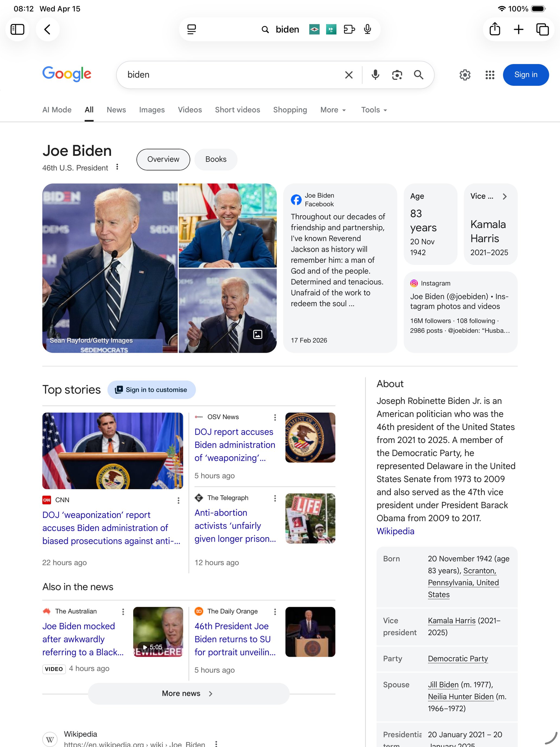Viewport: 560px width, 747px height.
Task: Select the News search tab
Action: coord(116,110)
